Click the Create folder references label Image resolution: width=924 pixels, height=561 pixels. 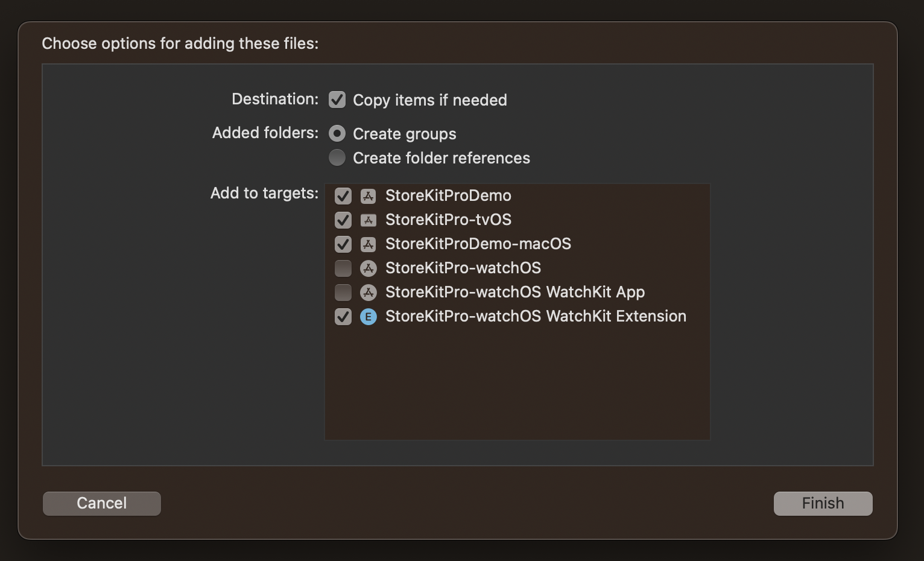(x=441, y=158)
